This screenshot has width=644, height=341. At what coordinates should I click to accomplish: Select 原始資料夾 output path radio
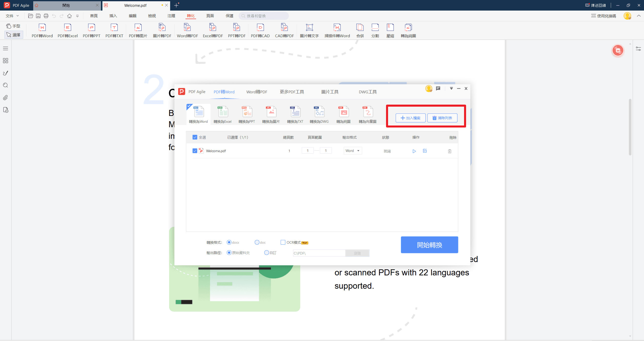point(229,252)
